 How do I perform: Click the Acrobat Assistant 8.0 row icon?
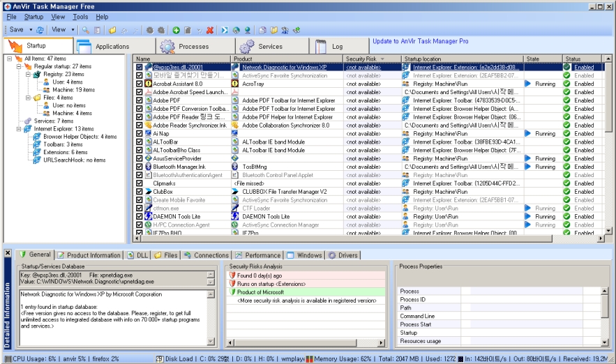pos(148,84)
